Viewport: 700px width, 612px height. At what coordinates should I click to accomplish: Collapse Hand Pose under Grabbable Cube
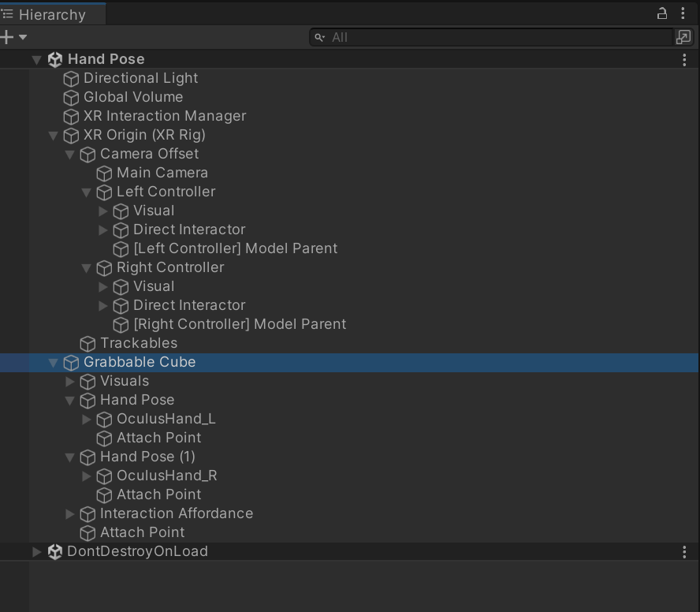(69, 401)
